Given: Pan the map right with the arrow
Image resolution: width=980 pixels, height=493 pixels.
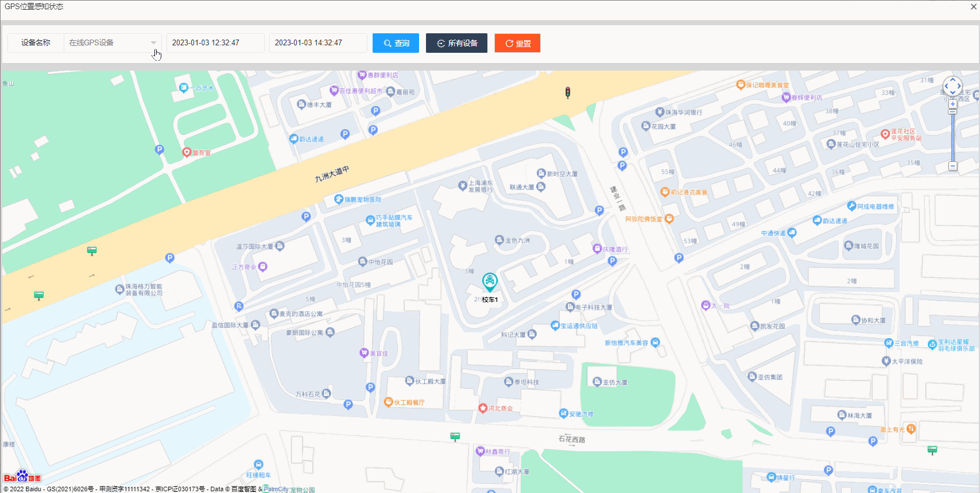Looking at the screenshot, I should [960, 86].
